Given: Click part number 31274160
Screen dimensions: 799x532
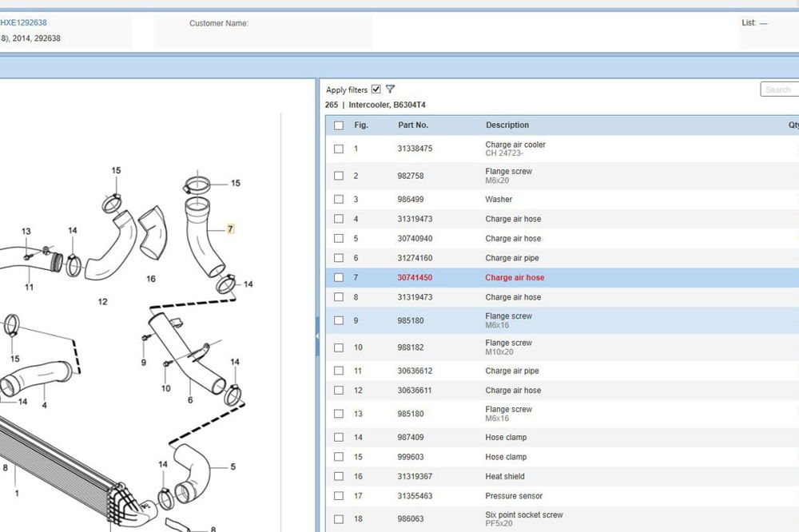Looking at the screenshot, I should (x=415, y=258).
